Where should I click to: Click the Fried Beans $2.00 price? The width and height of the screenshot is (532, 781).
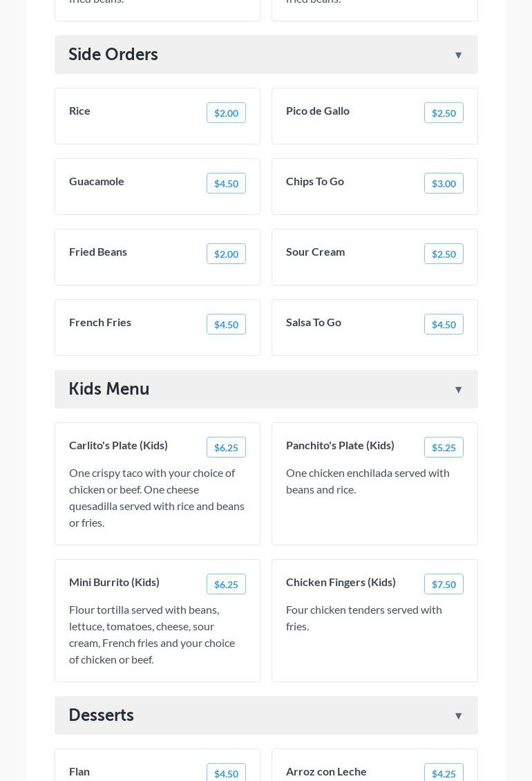click(226, 254)
